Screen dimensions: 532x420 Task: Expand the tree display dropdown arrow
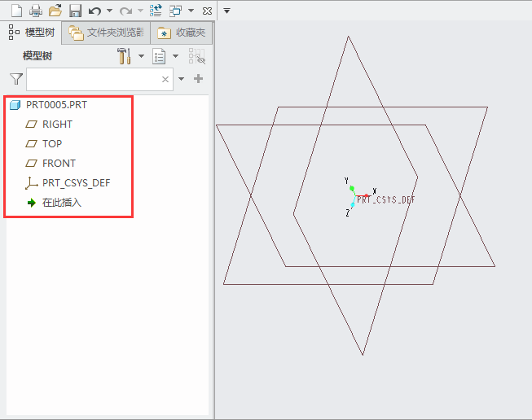(x=175, y=56)
